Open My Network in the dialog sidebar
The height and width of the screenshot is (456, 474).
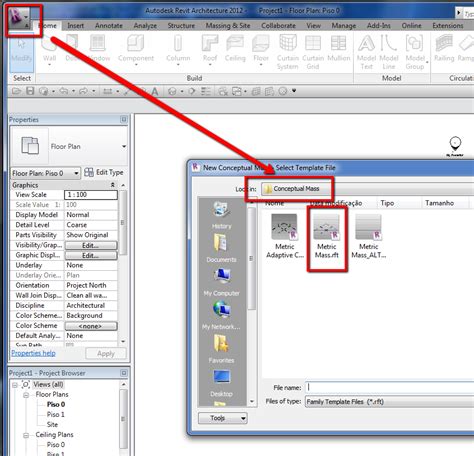(x=221, y=315)
